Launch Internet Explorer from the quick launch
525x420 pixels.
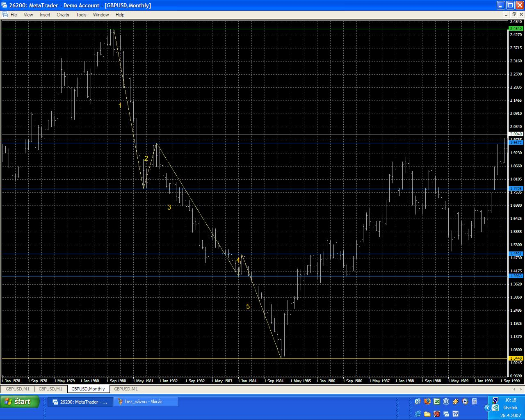point(418,414)
